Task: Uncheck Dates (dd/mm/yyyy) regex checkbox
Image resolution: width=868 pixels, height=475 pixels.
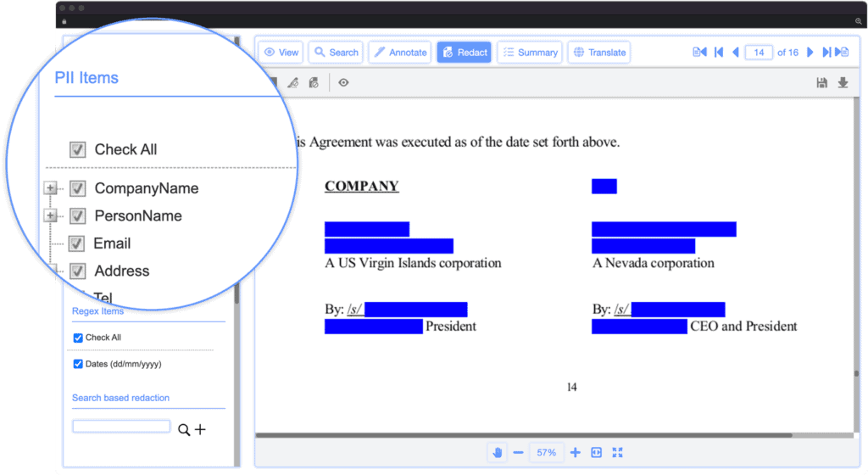Action: 78,364
